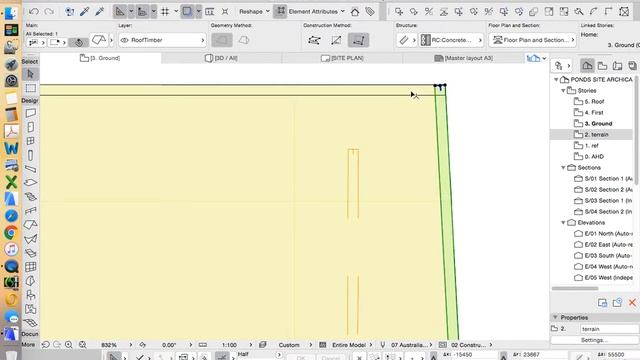640x360 pixels.
Task: Toggle the grid snap icon
Action: [x=165, y=11]
